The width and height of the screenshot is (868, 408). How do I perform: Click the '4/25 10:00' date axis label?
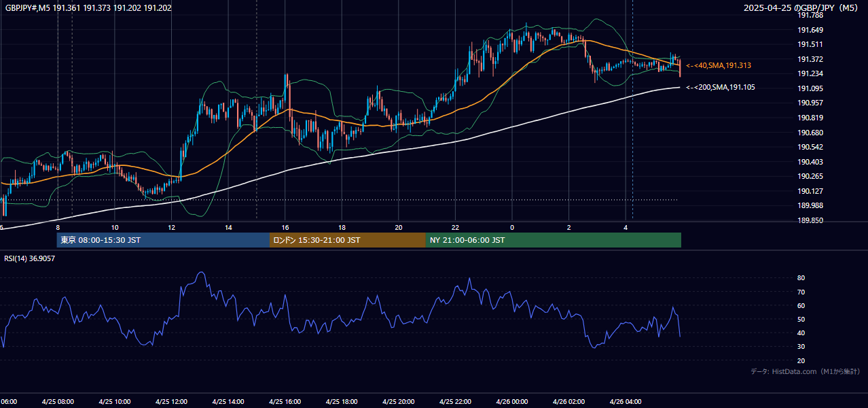pyautogui.click(x=114, y=402)
